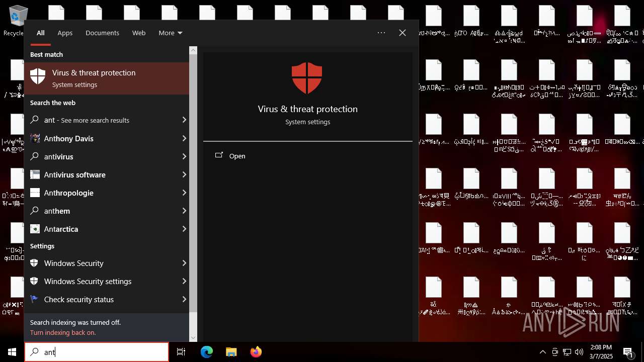
Task: Open the More filter dropdown
Action: coord(170,33)
